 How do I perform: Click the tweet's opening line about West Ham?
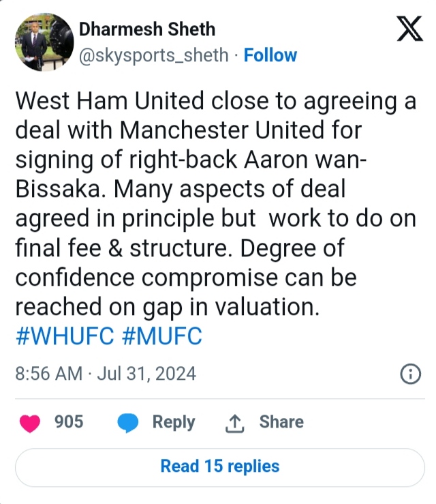tap(215, 102)
